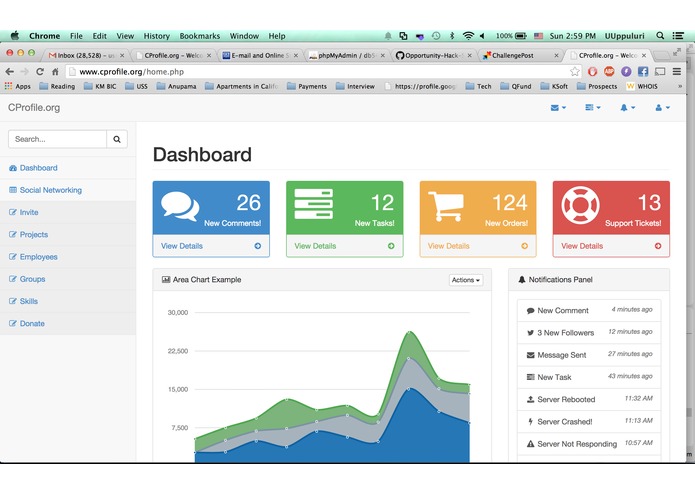
Task: Click the shopping cart icon on orange card
Action: pyautogui.click(x=446, y=206)
